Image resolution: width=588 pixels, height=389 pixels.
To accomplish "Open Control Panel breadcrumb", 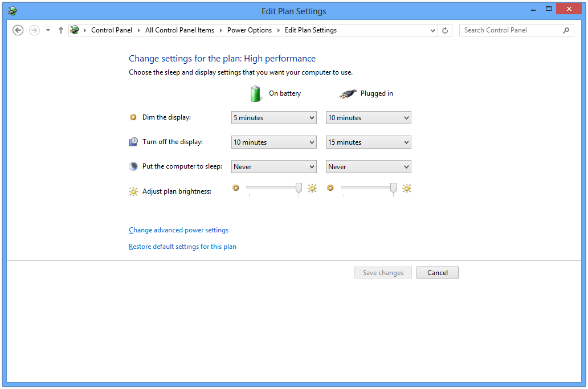I will [111, 30].
